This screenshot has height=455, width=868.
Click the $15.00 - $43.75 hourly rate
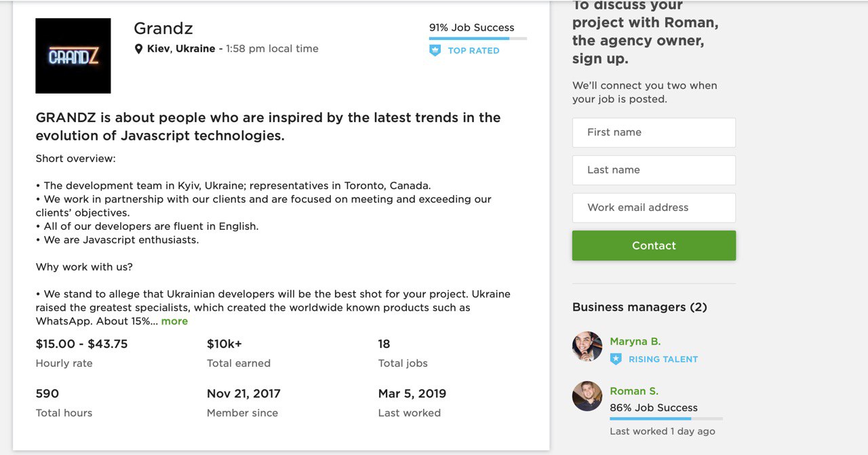pyautogui.click(x=81, y=344)
